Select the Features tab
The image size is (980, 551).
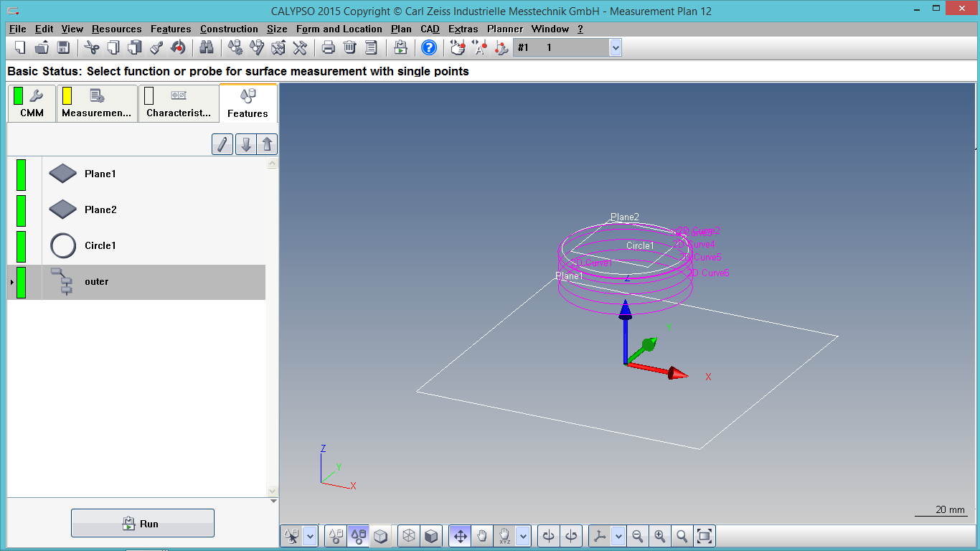click(x=248, y=103)
